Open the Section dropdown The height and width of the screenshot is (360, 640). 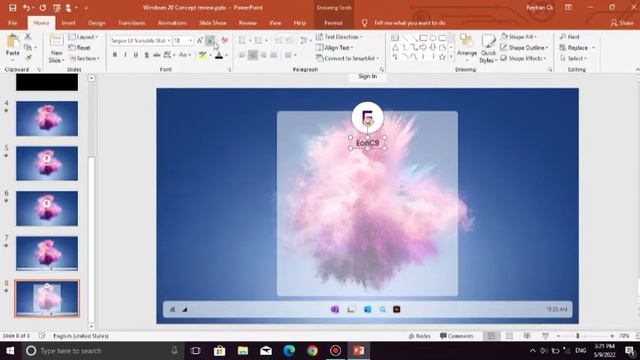click(x=84, y=58)
